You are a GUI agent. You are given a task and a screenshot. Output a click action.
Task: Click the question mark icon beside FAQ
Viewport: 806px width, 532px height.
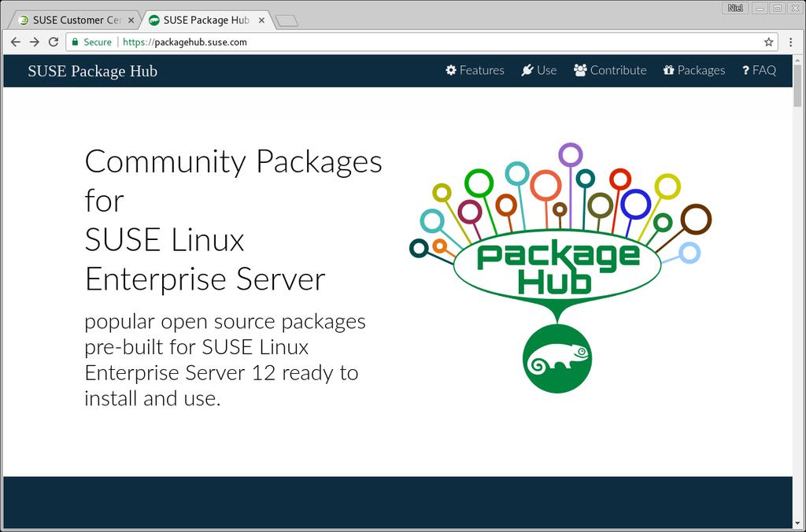click(745, 70)
